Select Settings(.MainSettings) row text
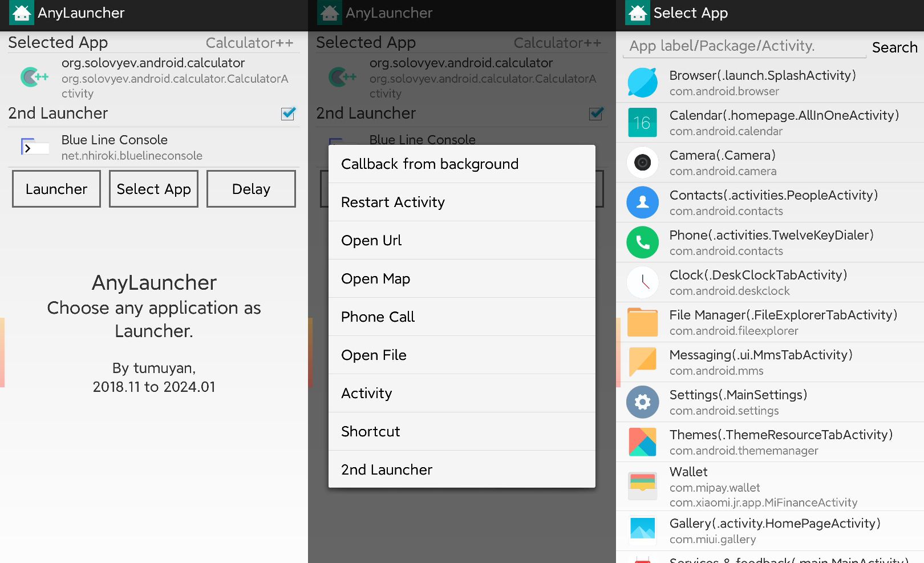 coord(738,395)
